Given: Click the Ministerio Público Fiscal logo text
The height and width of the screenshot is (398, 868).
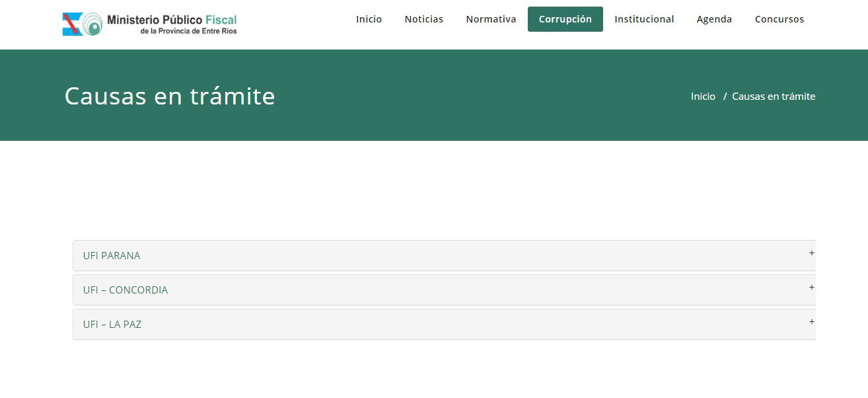Looking at the screenshot, I should click(171, 20).
